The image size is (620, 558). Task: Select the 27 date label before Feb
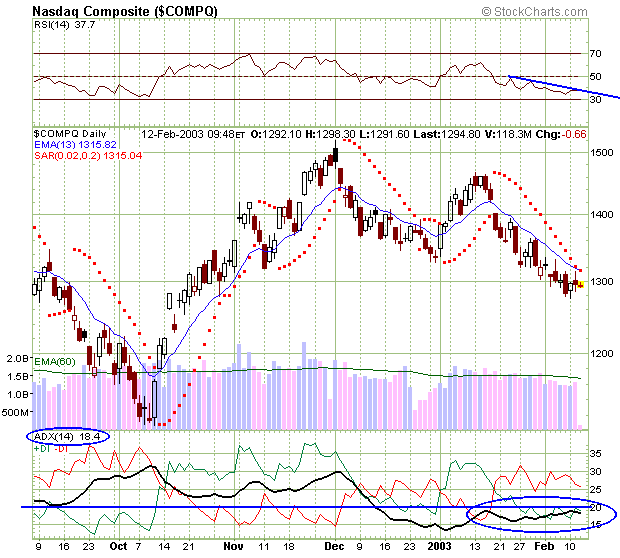coord(519,547)
